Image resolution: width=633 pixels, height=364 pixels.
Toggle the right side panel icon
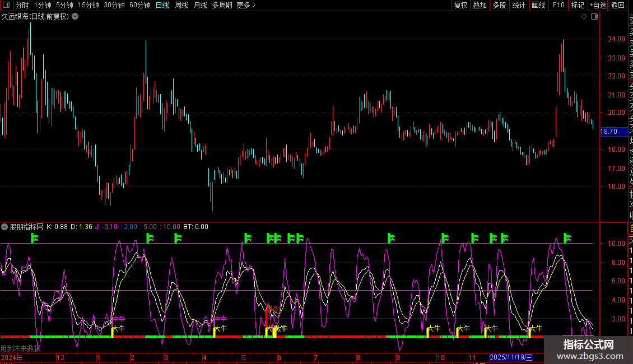click(x=594, y=17)
